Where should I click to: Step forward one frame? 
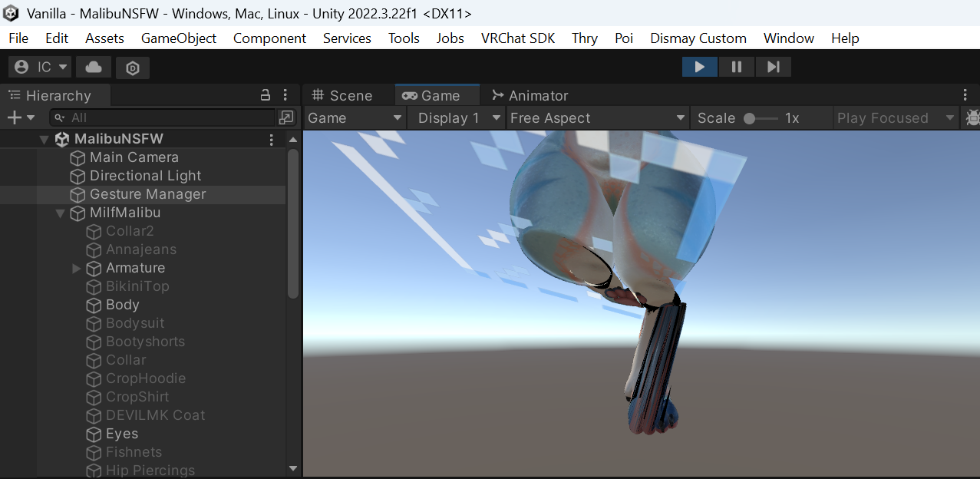tap(774, 67)
